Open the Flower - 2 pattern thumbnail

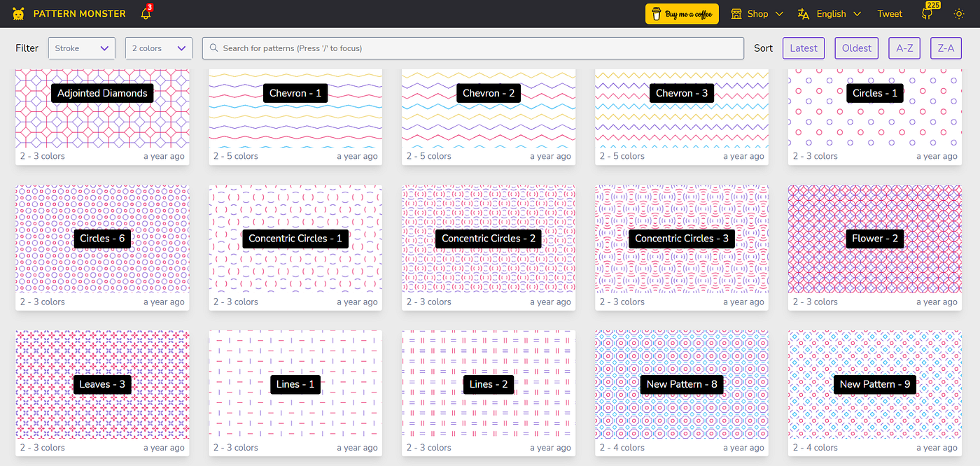pyautogui.click(x=875, y=239)
